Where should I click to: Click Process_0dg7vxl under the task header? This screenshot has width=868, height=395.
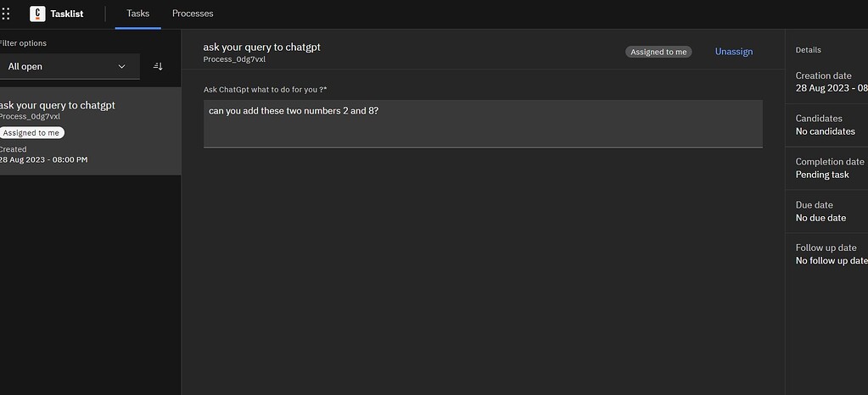click(234, 59)
